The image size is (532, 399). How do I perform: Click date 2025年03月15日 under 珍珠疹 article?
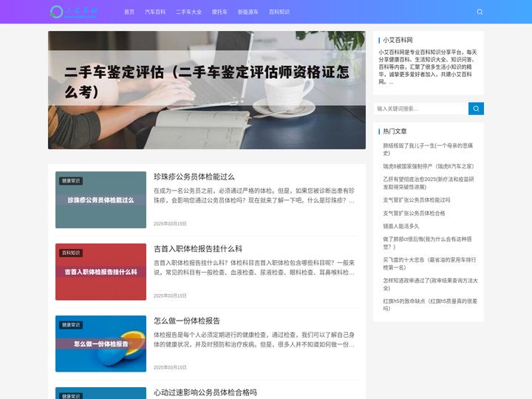[x=170, y=224]
